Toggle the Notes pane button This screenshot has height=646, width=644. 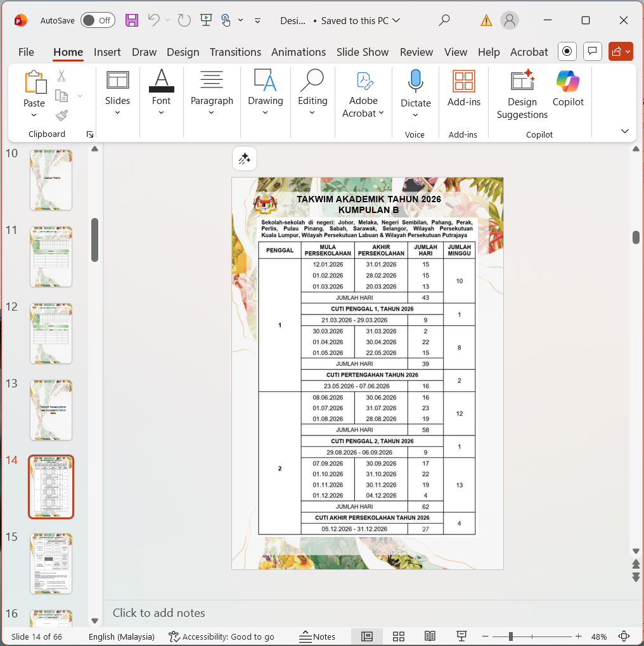point(317,636)
